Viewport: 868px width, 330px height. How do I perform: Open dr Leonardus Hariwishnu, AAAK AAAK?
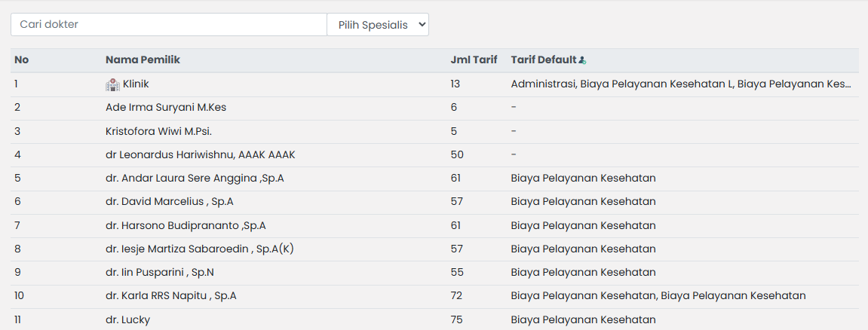tap(200, 154)
